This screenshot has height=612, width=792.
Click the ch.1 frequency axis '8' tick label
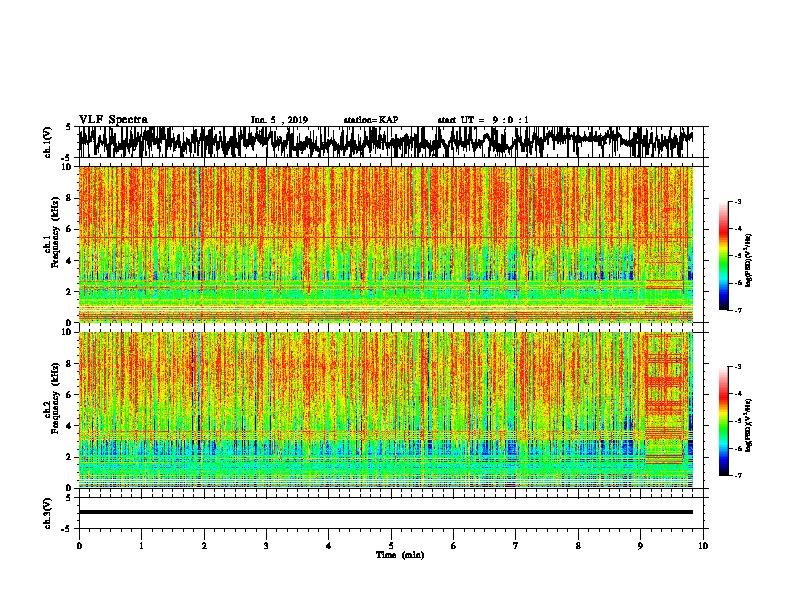69,198
